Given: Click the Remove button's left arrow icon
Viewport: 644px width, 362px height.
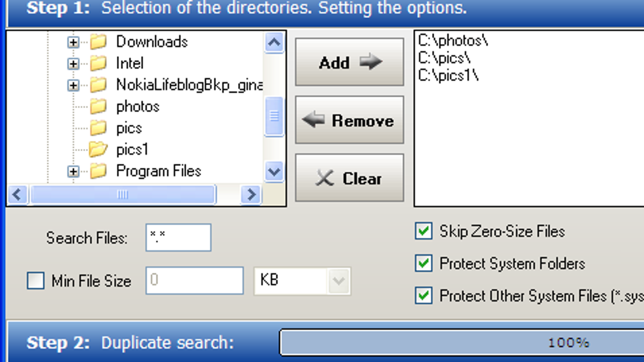Looking at the screenshot, I should 313,119.
